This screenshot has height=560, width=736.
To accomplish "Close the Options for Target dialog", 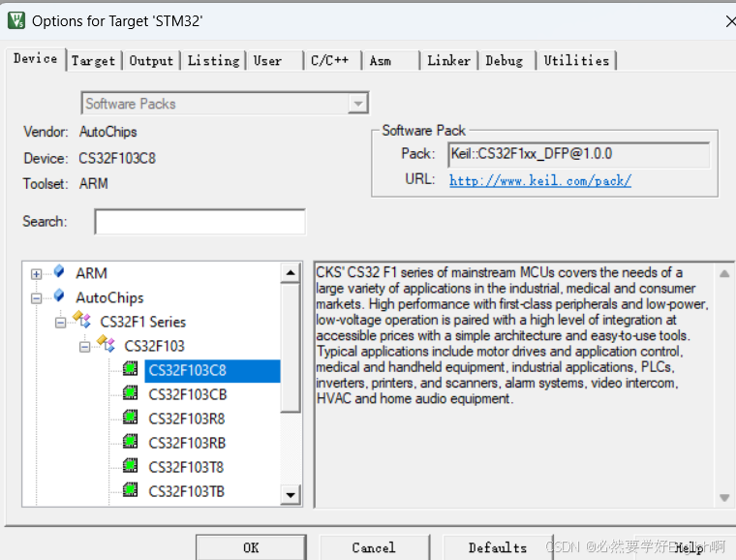I will click(x=729, y=21).
